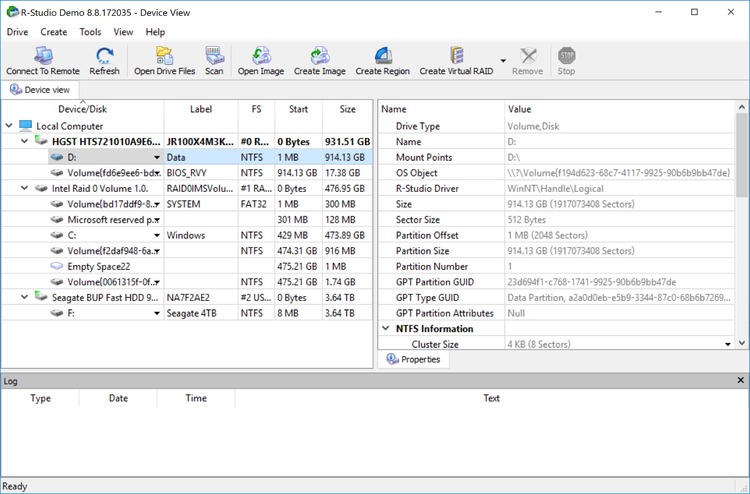Click the Seagate BUP Fast HDD icon
The width and height of the screenshot is (750, 494).
point(41,297)
